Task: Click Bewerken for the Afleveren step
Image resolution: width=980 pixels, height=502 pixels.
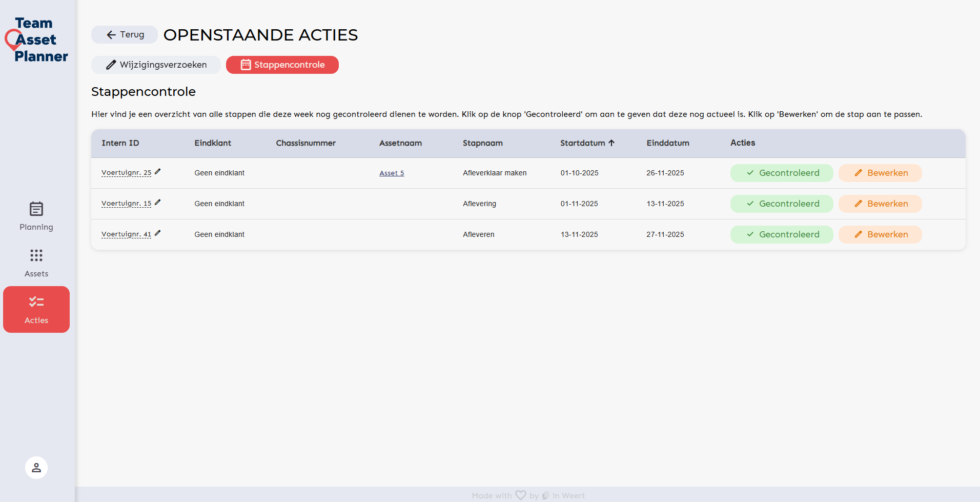Action: [x=880, y=234]
